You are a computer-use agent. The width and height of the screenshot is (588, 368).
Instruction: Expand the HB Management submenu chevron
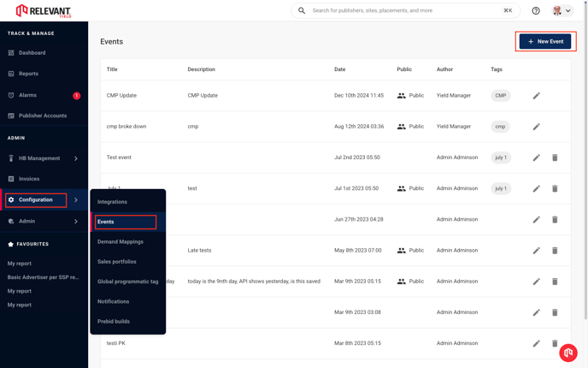tap(76, 158)
